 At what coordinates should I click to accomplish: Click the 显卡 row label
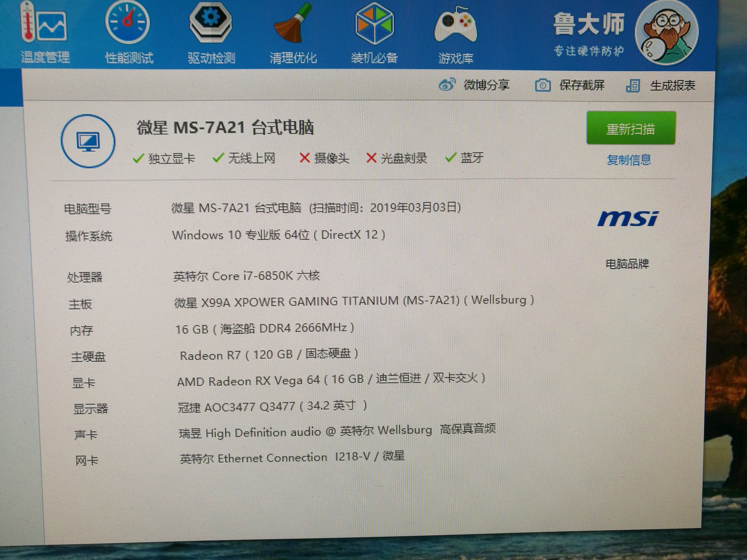(84, 383)
